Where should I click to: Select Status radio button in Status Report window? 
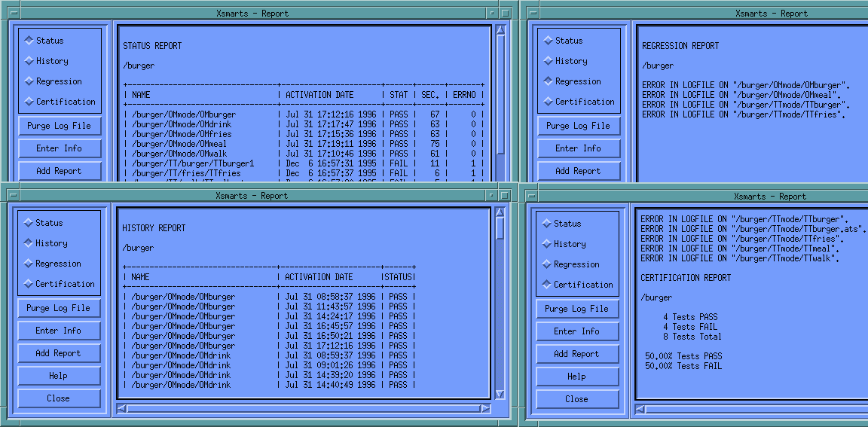click(29, 41)
